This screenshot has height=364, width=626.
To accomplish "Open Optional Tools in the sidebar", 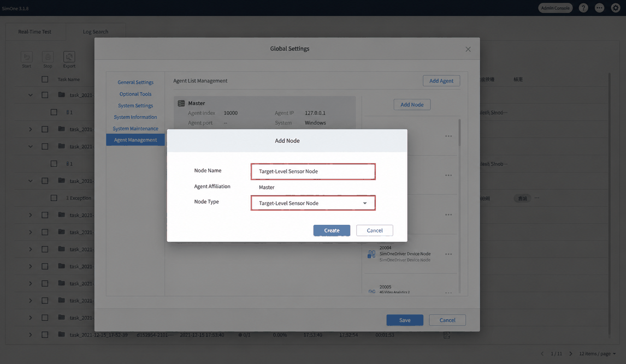I will (135, 94).
